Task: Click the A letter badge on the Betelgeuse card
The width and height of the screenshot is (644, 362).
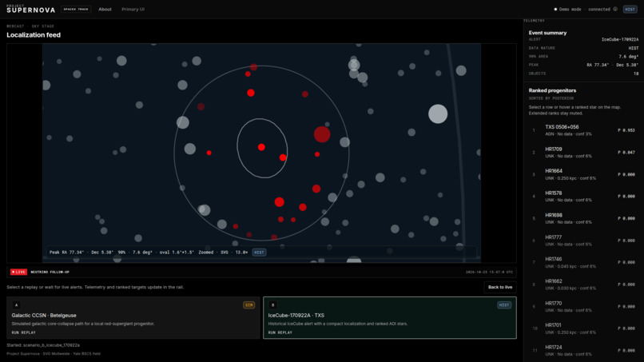Action: [x=16, y=305]
